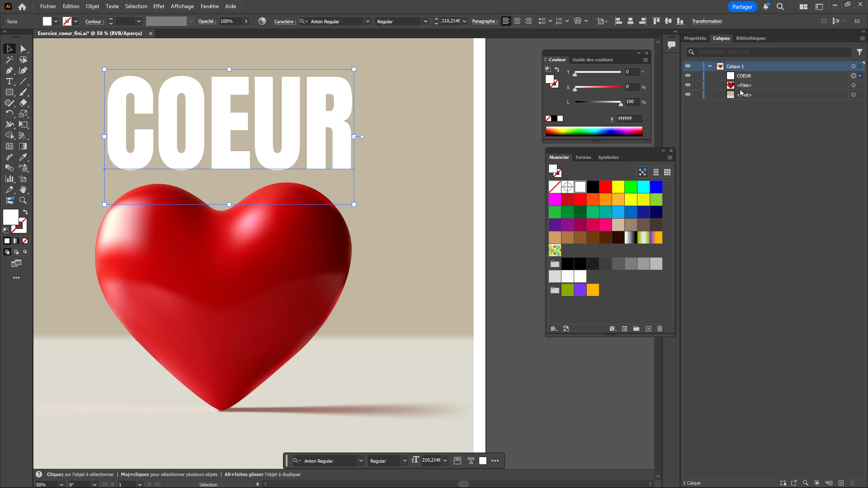Open floating bar font size dropdown

[x=445, y=461]
